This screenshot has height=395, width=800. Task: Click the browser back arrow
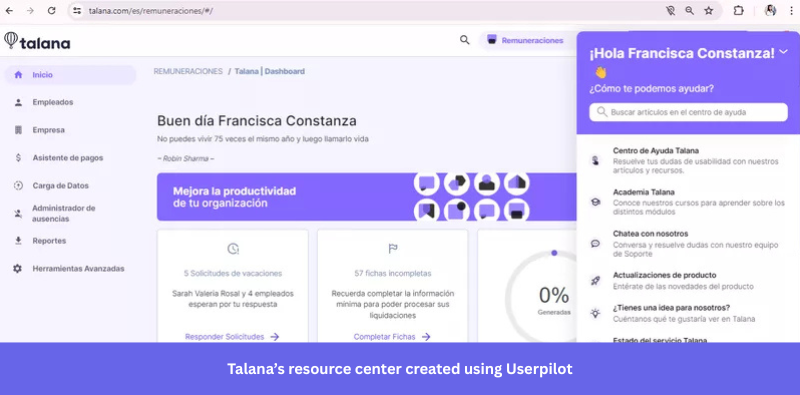point(9,11)
